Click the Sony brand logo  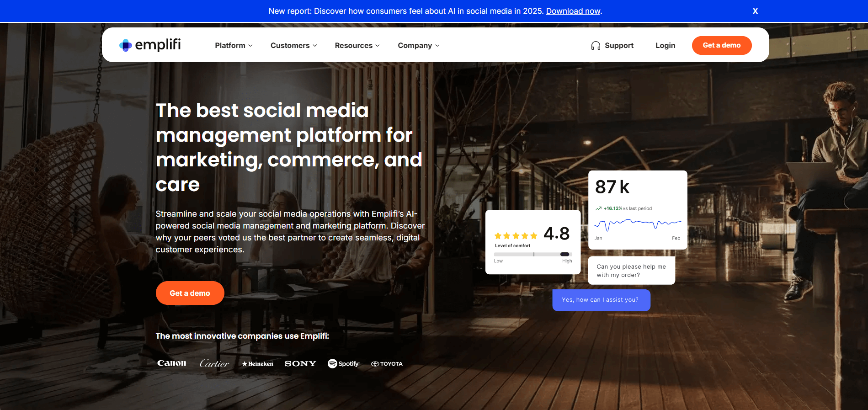(300, 364)
